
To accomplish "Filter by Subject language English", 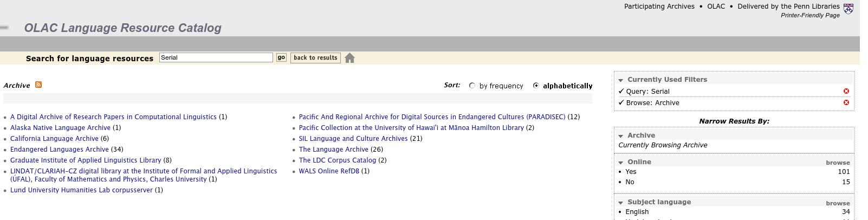I will pyautogui.click(x=637, y=212).
